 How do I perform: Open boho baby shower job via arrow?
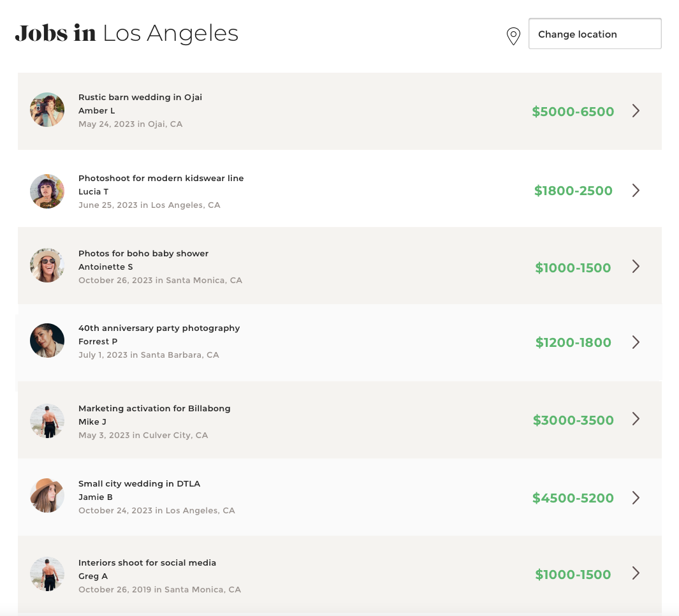pos(636,267)
